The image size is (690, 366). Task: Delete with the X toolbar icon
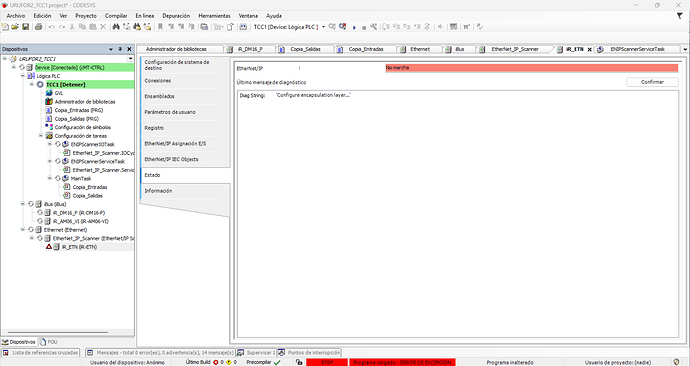(x=103, y=27)
